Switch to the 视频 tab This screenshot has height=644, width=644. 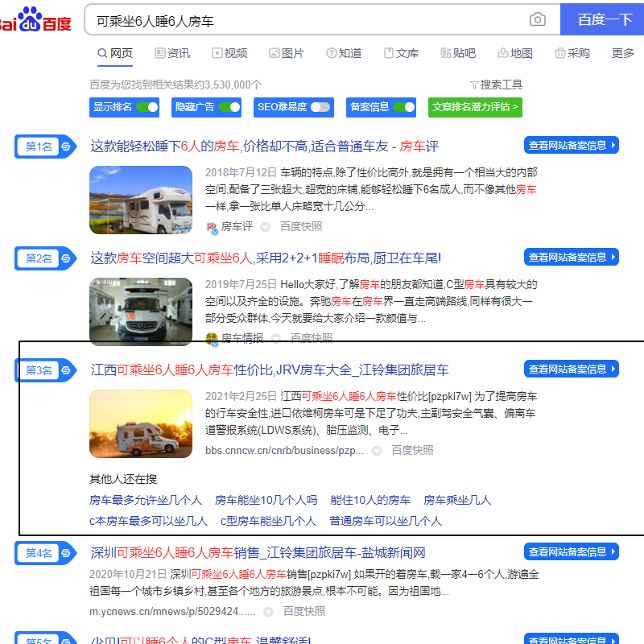(x=229, y=53)
